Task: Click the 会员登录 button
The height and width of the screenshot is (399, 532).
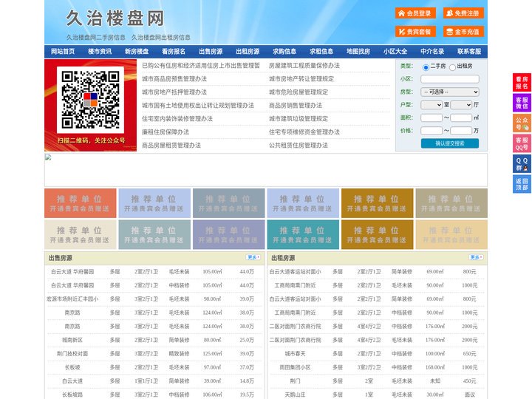Action: pyautogui.click(x=415, y=13)
